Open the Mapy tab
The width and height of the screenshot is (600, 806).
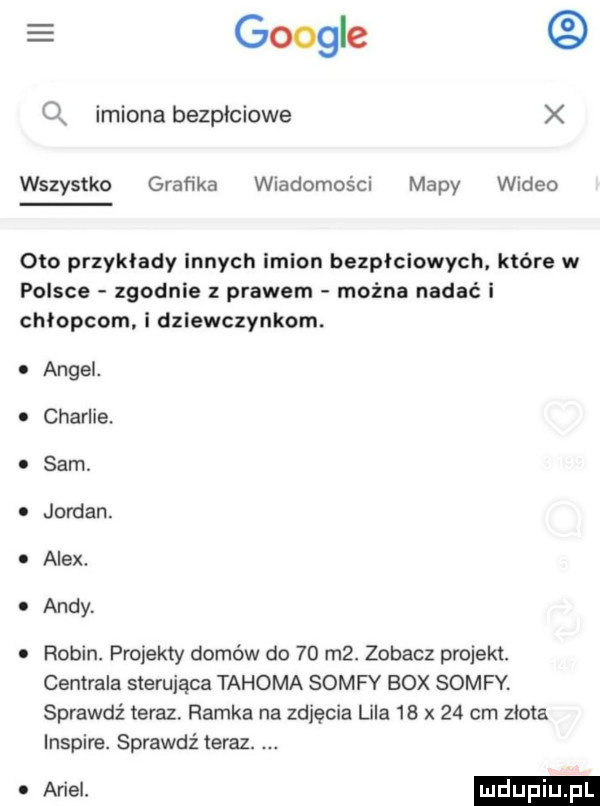tap(434, 185)
